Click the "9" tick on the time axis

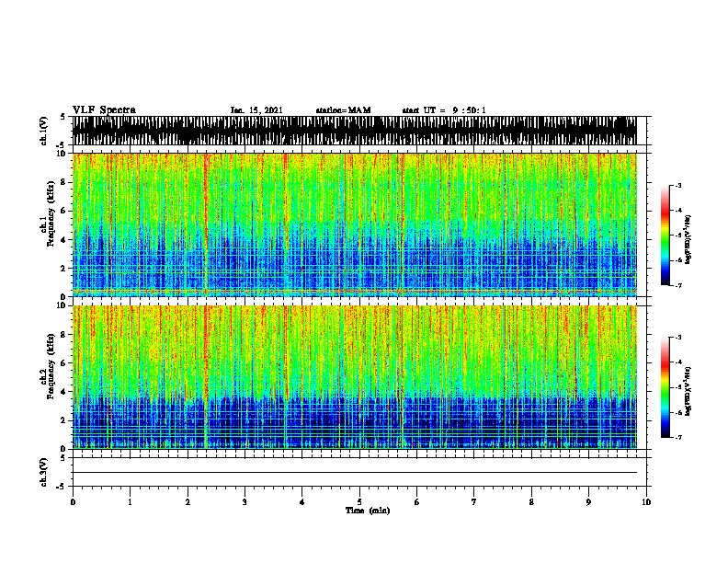[588, 502]
